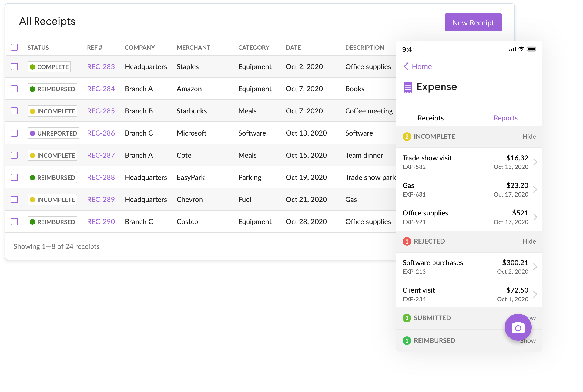583x392 pixels.
Task: Select the header select-all checkbox
Action: tap(14, 47)
